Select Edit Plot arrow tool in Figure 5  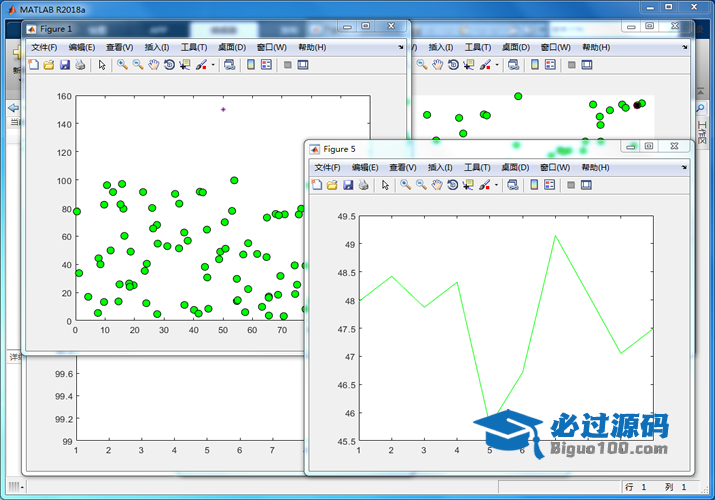click(385, 185)
